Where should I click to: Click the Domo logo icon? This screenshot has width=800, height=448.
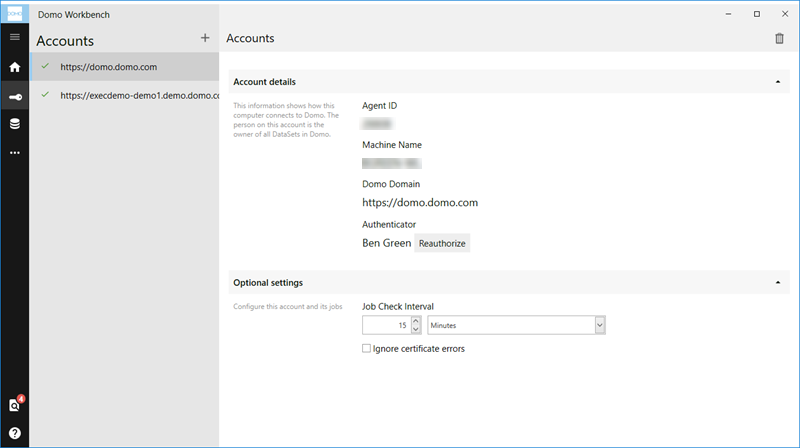tap(15, 14)
